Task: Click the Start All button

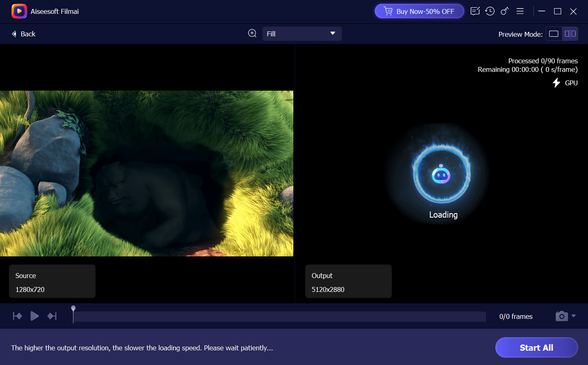Action: [x=537, y=347]
